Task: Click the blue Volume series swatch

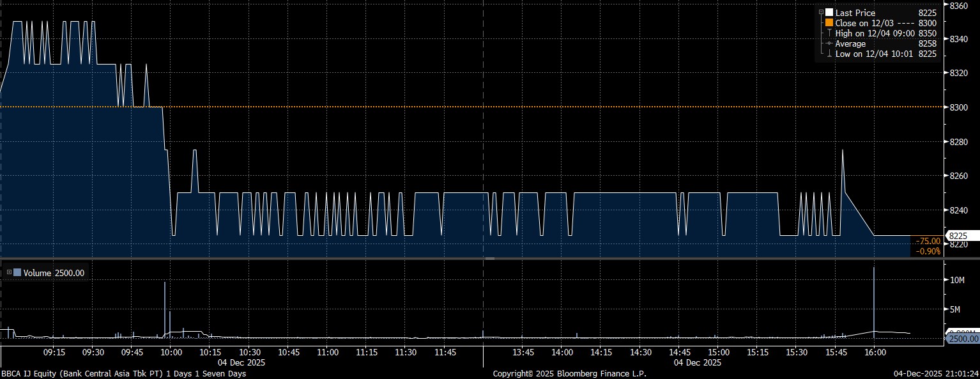Action: (17, 273)
